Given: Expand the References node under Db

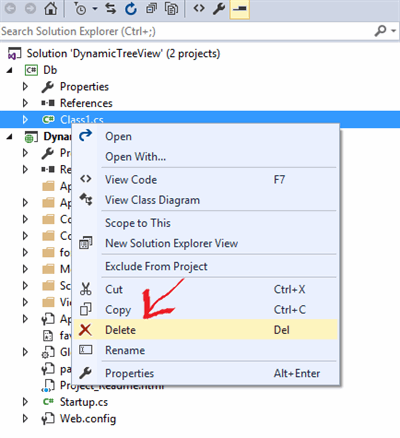Looking at the screenshot, I should click(25, 103).
